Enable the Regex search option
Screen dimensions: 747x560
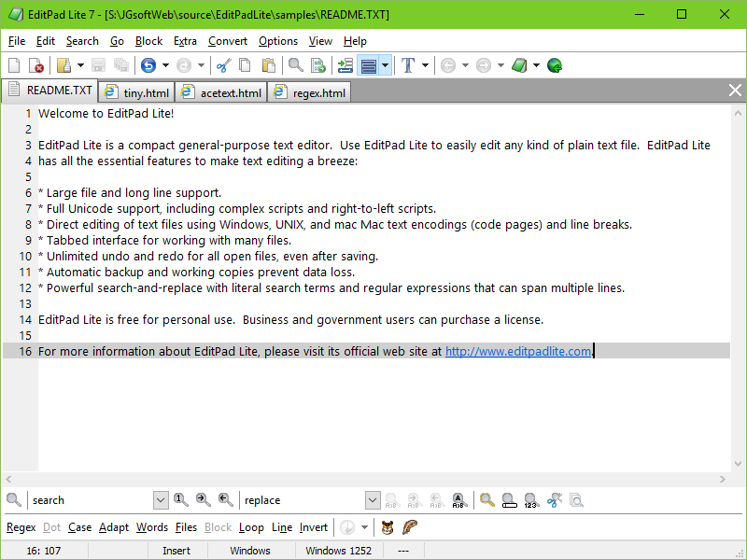(x=21, y=527)
